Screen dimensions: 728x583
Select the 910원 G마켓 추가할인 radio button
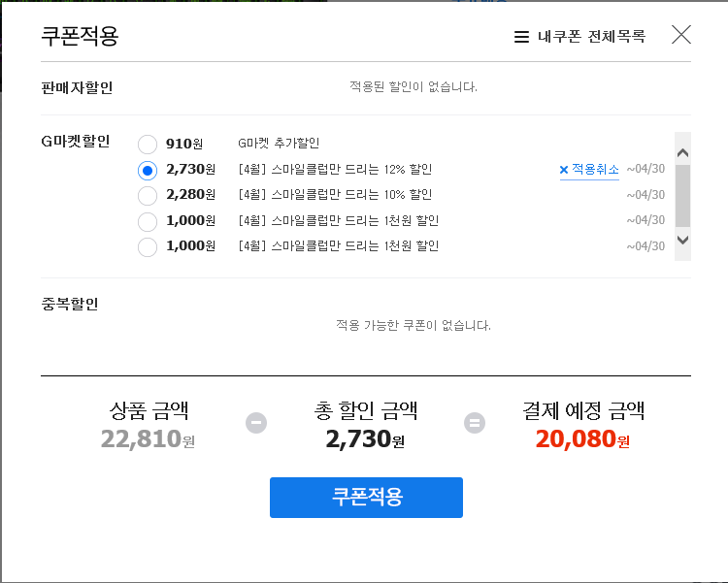[x=148, y=145]
